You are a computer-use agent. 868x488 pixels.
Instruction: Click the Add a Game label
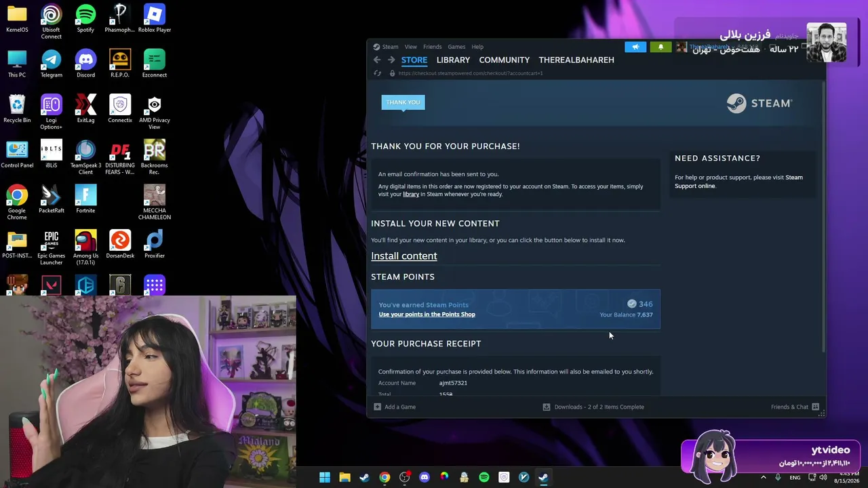400,407
